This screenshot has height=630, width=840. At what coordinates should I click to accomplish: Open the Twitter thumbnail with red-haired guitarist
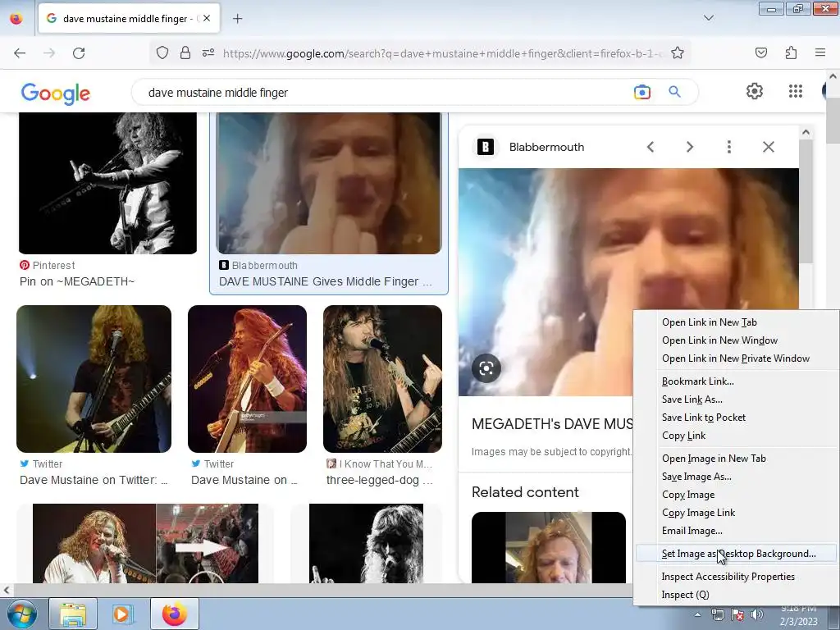point(247,379)
